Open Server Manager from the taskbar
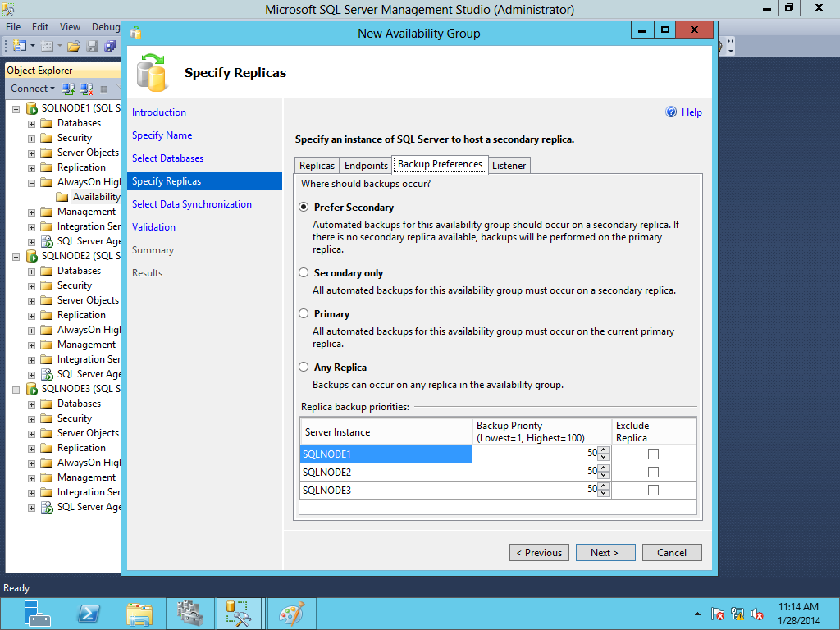Image resolution: width=840 pixels, height=630 pixels. [x=37, y=614]
